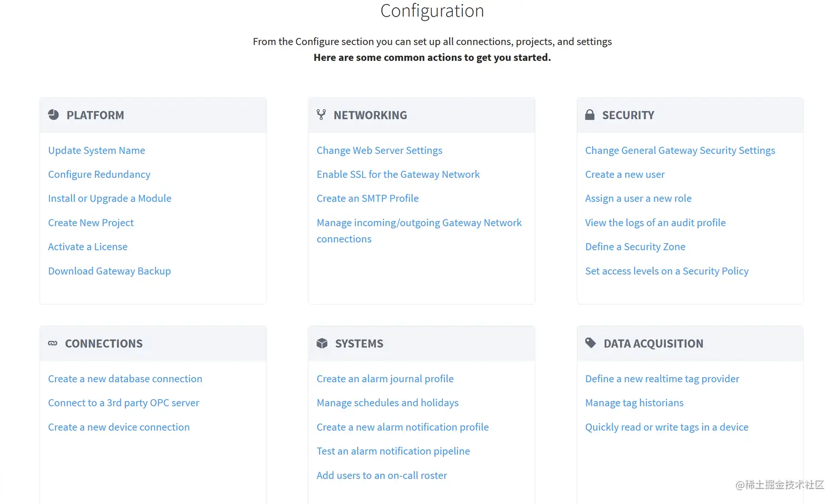Viewport: 838px width, 504px height.
Task: Click the NETWORKING section heading
Action: coord(370,115)
